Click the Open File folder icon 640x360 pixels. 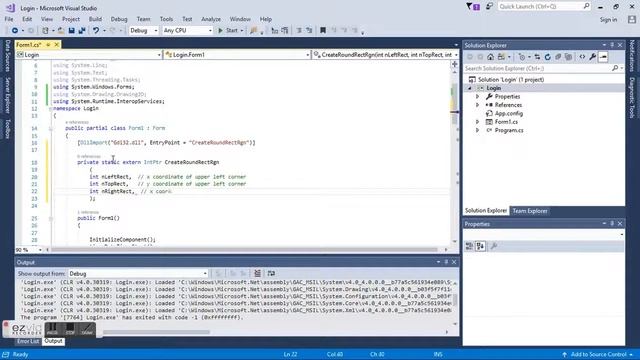(x=61, y=31)
